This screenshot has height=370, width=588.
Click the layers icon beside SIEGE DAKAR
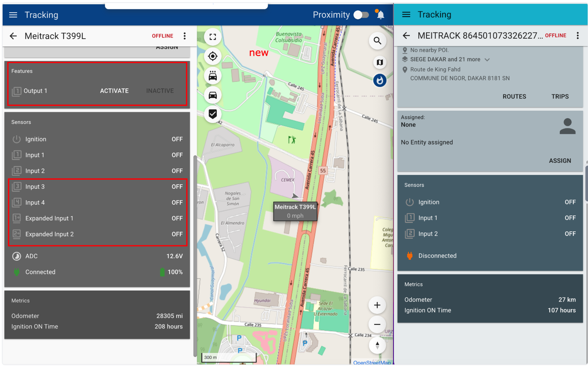coord(405,59)
